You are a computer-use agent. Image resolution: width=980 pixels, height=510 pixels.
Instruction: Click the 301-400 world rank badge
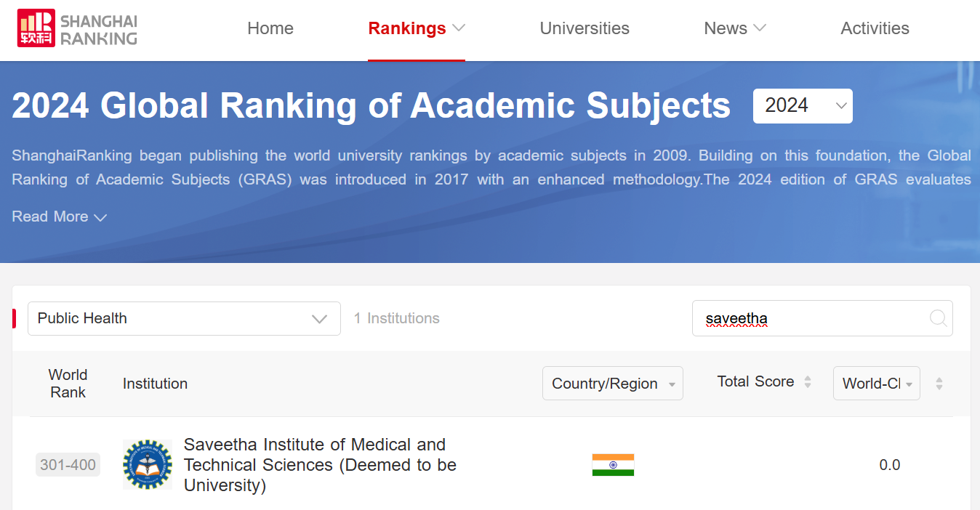click(x=68, y=465)
